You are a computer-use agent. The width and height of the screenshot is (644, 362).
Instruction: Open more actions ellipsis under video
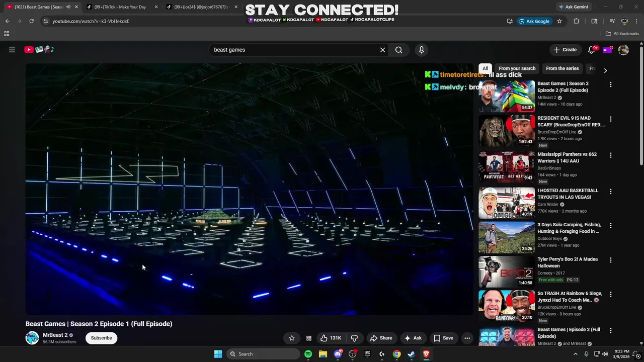point(467,338)
